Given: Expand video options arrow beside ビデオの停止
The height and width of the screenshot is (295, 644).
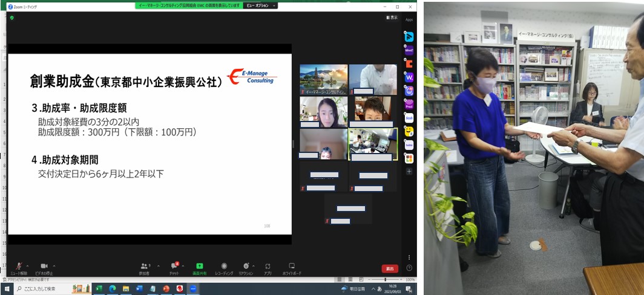Looking at the screenshot, I should [x=54, y=265].
